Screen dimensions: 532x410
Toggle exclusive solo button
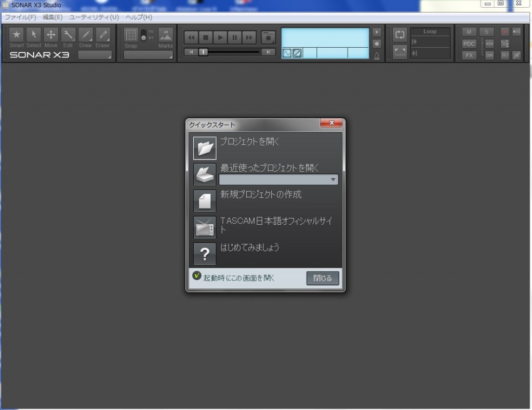tap(489, 44)
